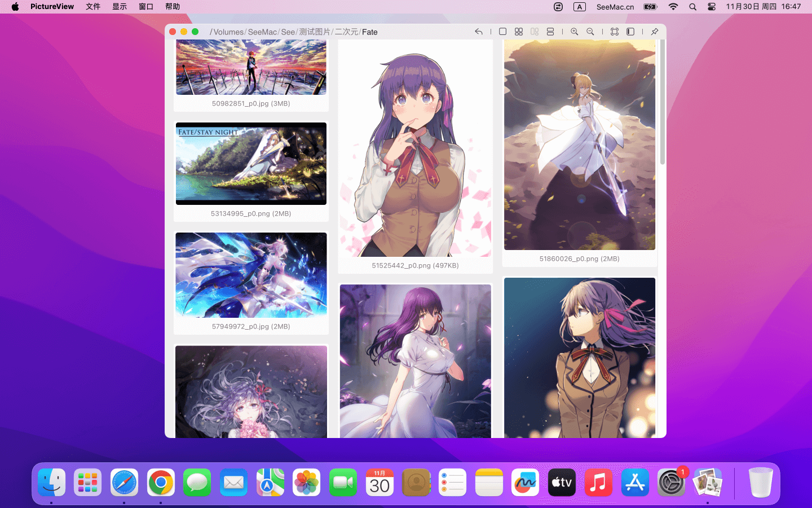Image resolution: width=812 pixels, height=508 pixels.
Task: Open the 显示 menu
Action: 120,7
